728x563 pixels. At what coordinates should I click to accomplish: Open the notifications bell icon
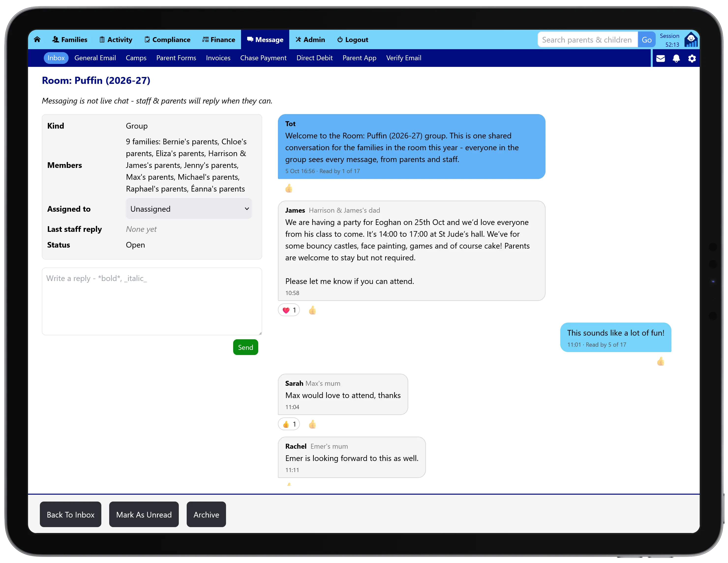pyautogui.click(x=676, y=58)
